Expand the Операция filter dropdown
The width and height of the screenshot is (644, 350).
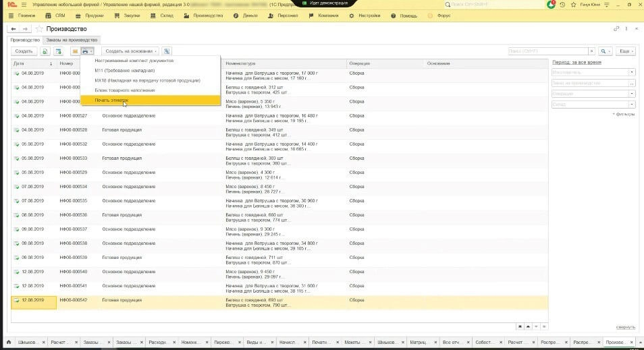tap(632, 94)
